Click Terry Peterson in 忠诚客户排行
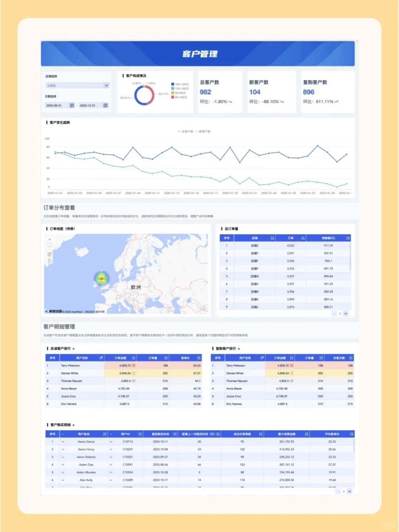The width and height of the screenshot is (399, 532). 70,366
